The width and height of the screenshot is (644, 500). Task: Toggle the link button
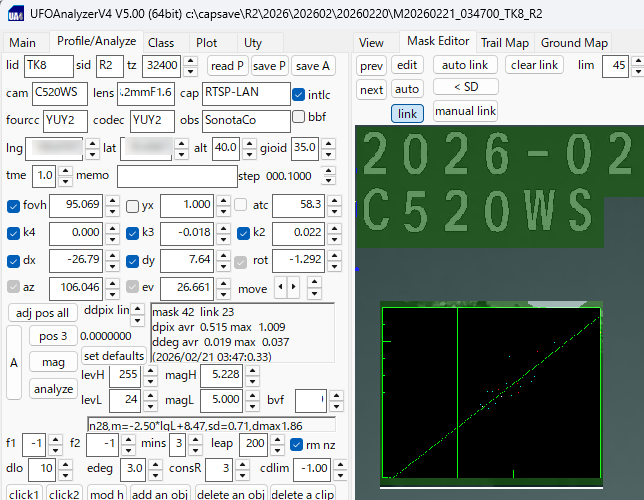coord(407,113)
